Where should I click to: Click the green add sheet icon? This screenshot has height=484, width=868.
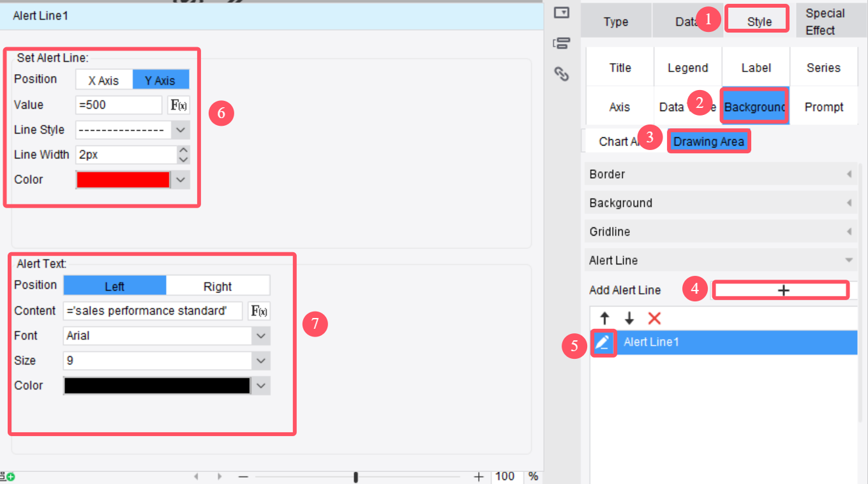(x=10, y=476)
